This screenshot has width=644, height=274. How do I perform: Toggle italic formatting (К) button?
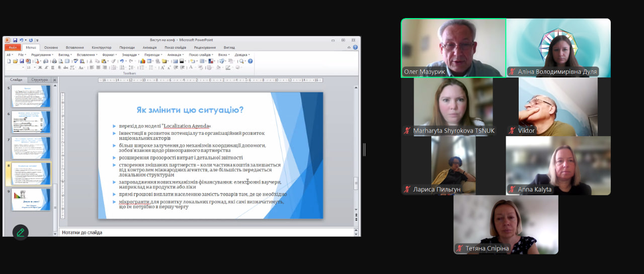point(46,67)
